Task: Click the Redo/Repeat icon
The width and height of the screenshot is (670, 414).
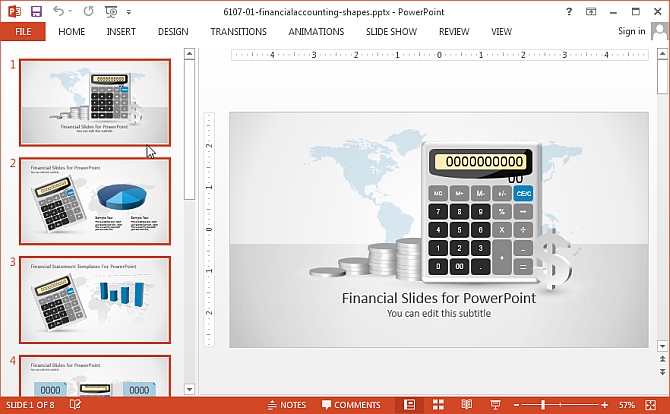Action: (88, 12)
